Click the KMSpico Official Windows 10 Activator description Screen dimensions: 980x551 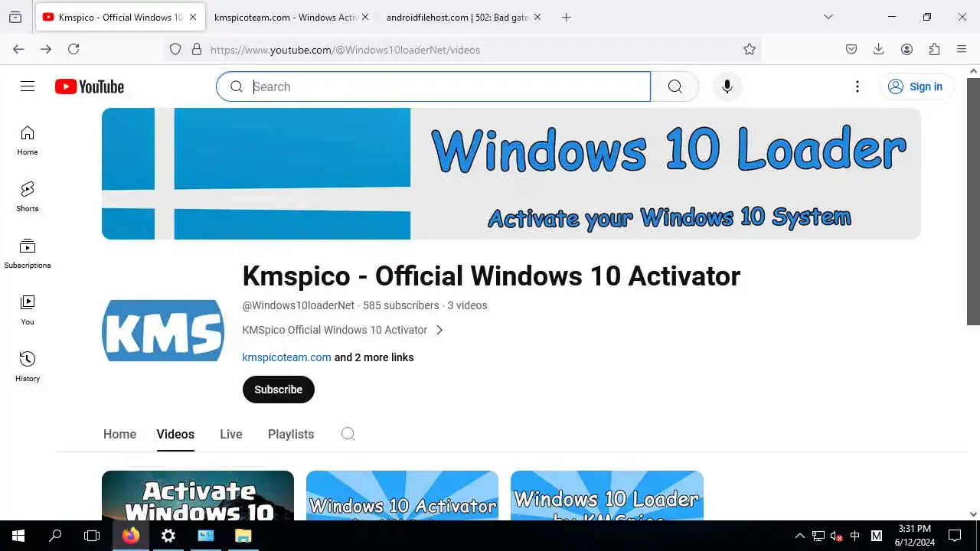[335, 330]
